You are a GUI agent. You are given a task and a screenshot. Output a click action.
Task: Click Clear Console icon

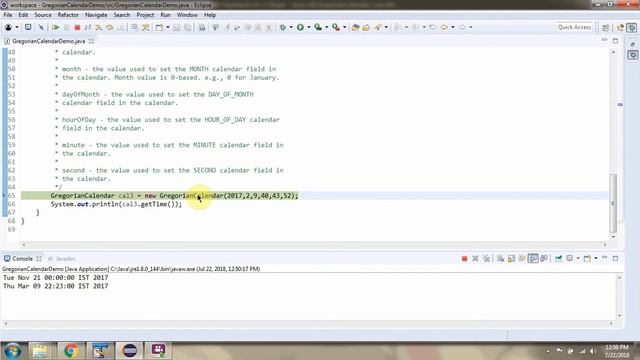pyautogui.click(x=500, y=258)
